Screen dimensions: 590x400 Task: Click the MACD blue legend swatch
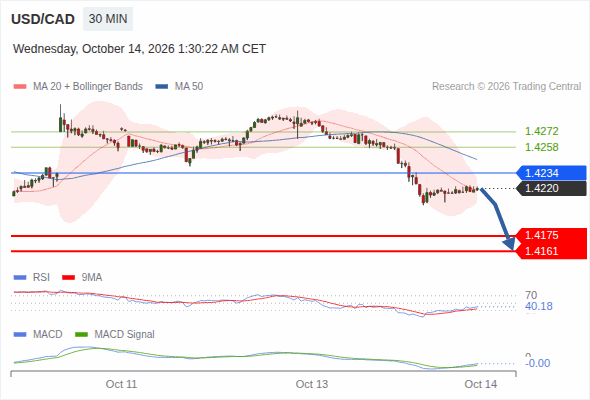click(20, 335)
